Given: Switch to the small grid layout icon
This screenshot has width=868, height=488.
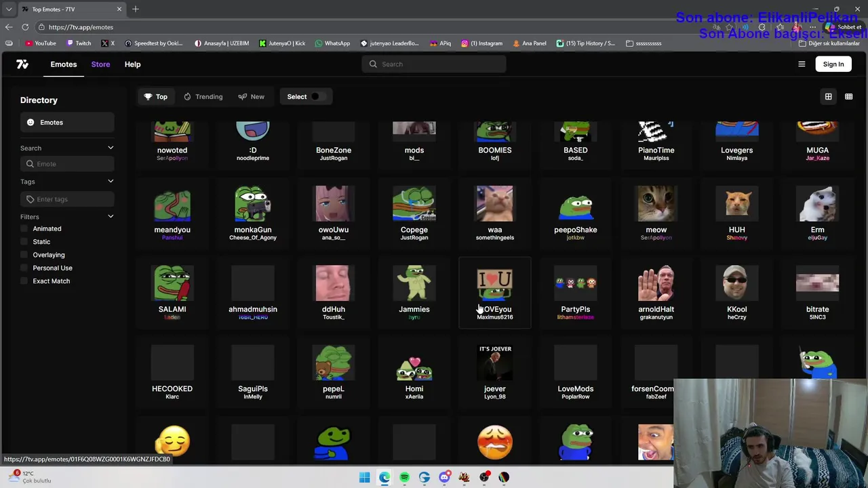Looking at the screenshot, I should (x=848, y=96).
